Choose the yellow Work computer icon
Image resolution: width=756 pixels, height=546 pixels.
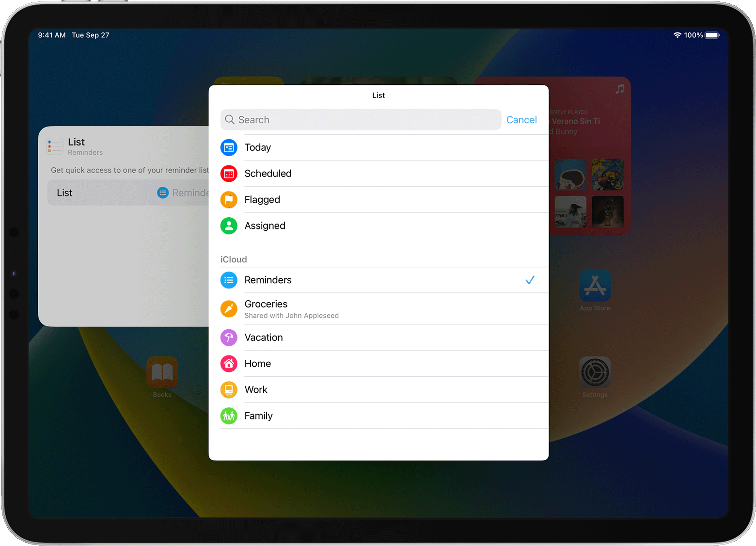click(x=229, y=390)
